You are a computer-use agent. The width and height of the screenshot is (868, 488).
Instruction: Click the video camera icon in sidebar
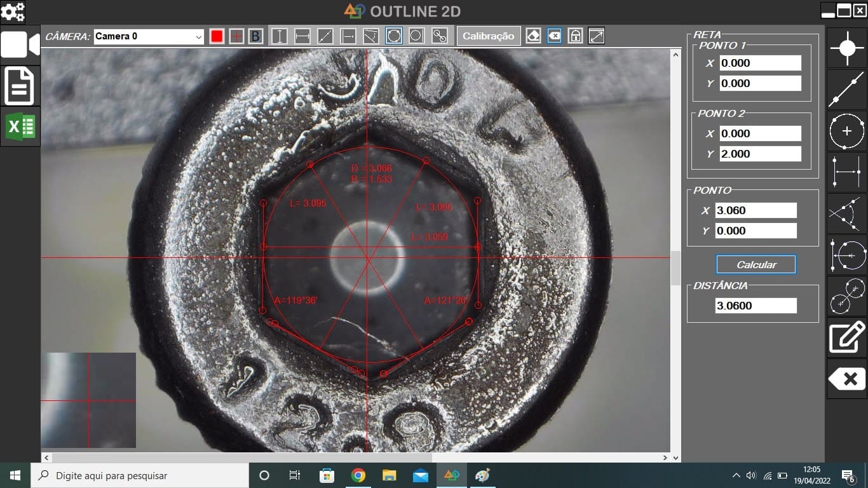pyautogui.click(x=20, y=45)
